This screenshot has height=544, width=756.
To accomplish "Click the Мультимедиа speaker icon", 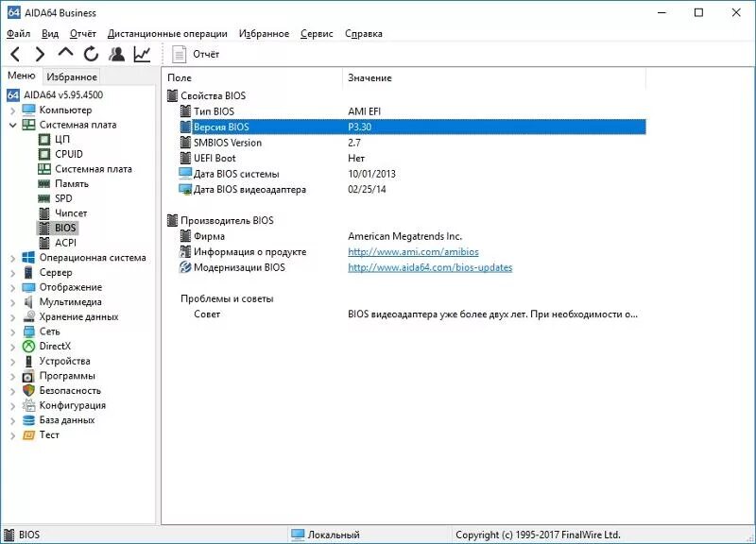I will coord(28,302).
